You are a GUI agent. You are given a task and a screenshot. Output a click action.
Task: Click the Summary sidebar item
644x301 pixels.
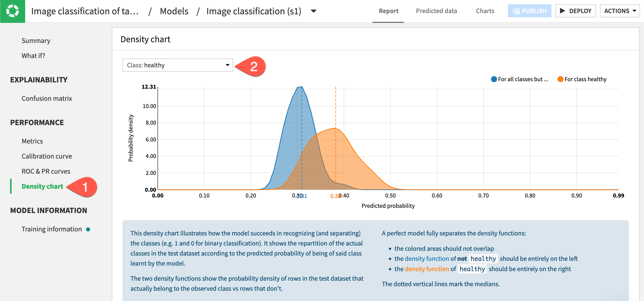[x=36, y=40]
